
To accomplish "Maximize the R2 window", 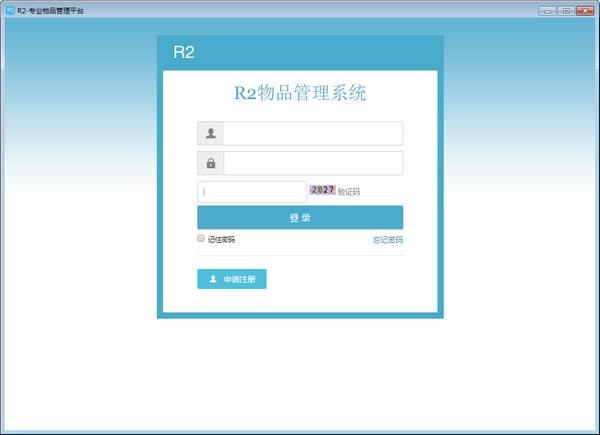I will pyautogui.click(x=564, y=9).
